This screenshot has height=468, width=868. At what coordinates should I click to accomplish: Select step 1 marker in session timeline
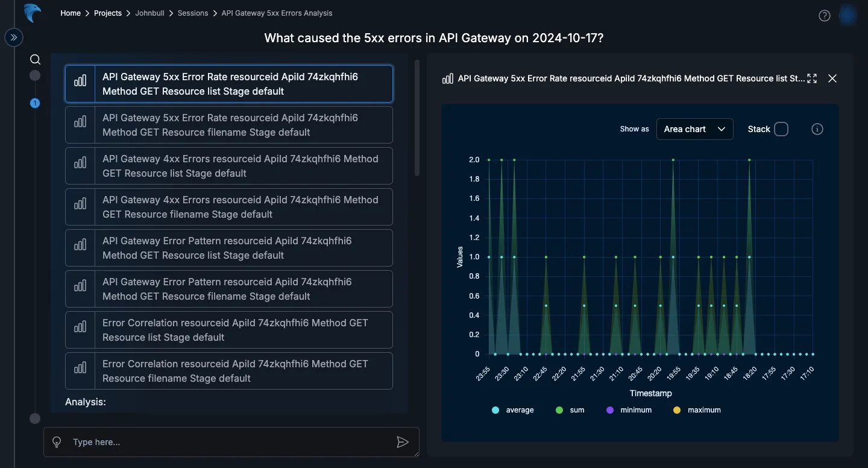[35, 103]
